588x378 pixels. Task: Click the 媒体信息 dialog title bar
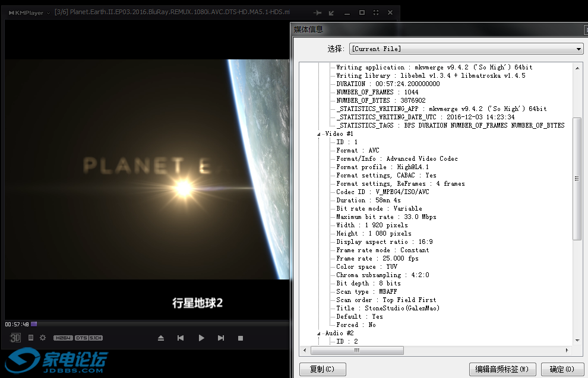click(416, 28)
